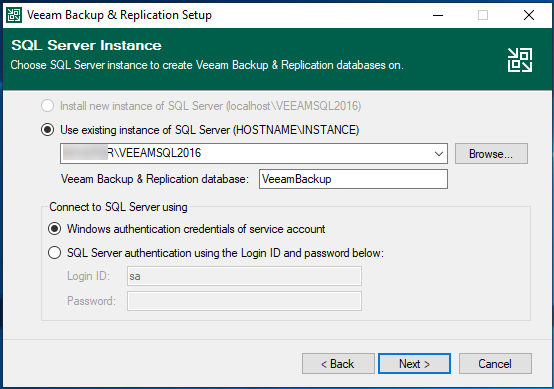Choose SQL Server authentication option
This screenshot has height=389, width=554.
coord(54,253)
